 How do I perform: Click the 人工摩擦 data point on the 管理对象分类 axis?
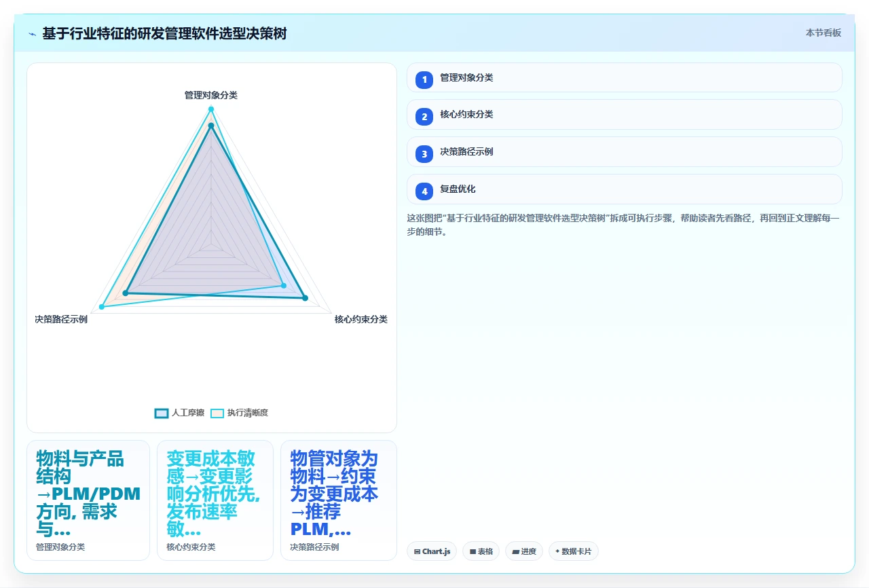tap(211, 125)
